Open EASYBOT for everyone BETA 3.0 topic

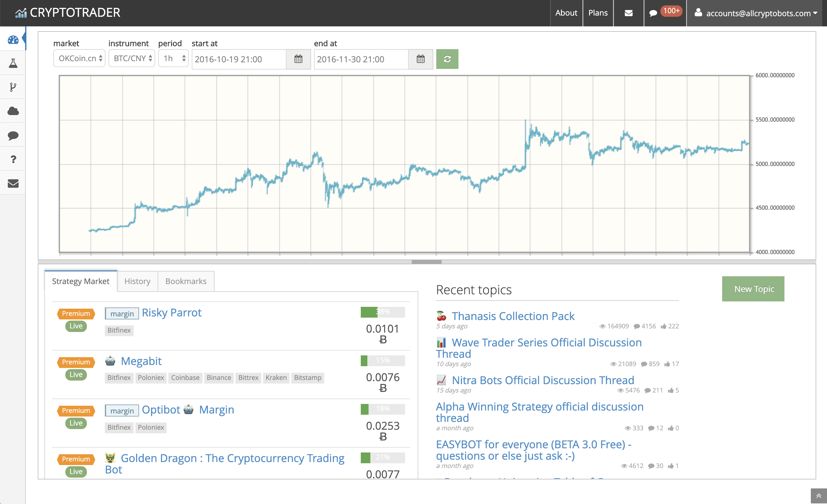coord(534,450)
